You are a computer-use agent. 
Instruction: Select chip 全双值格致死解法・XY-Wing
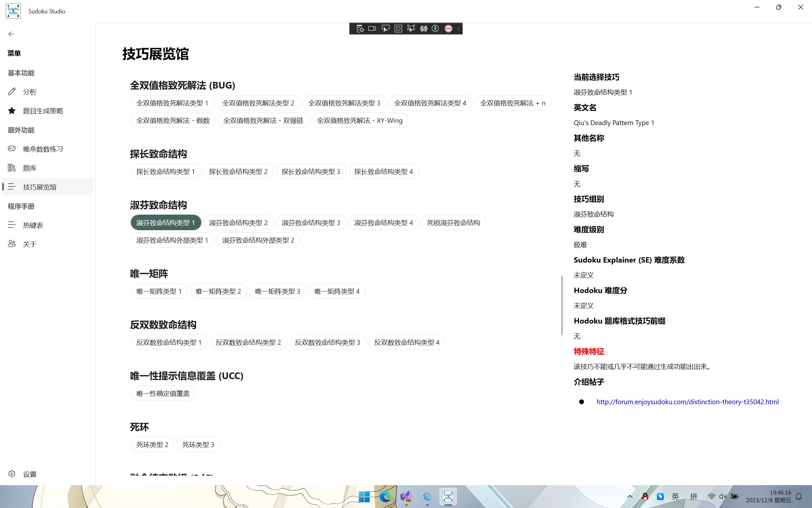[360, 120]
